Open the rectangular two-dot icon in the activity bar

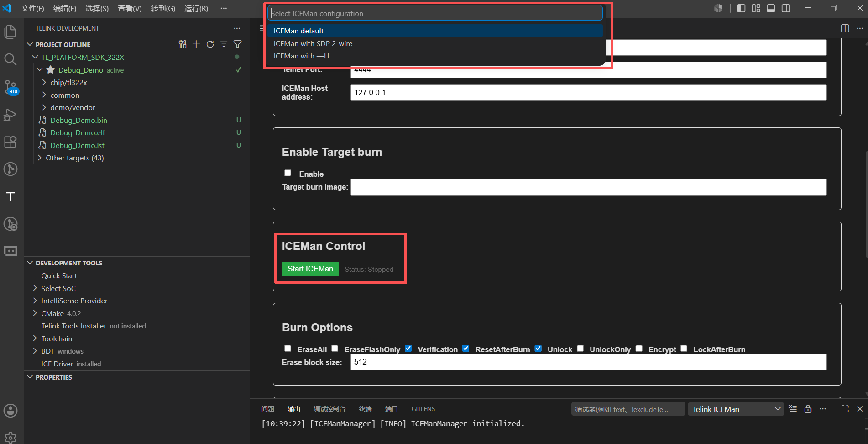[x=10, y=251]
